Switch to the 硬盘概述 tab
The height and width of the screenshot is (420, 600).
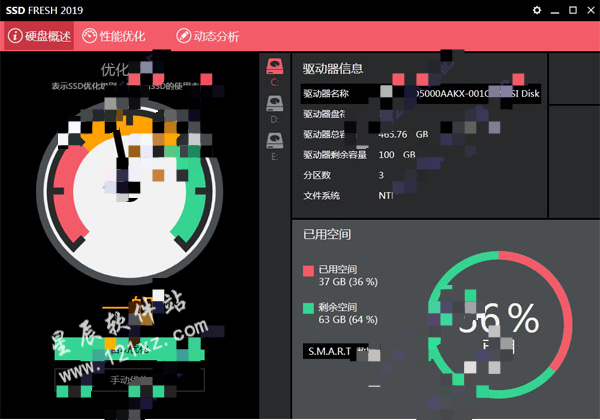pyautogui.click(x=39, y=36)
